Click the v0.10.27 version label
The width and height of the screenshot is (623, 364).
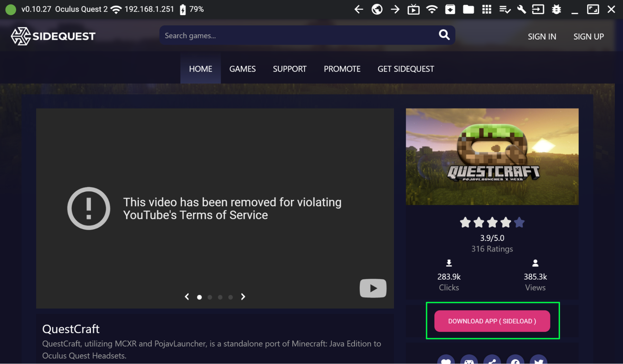36,9
